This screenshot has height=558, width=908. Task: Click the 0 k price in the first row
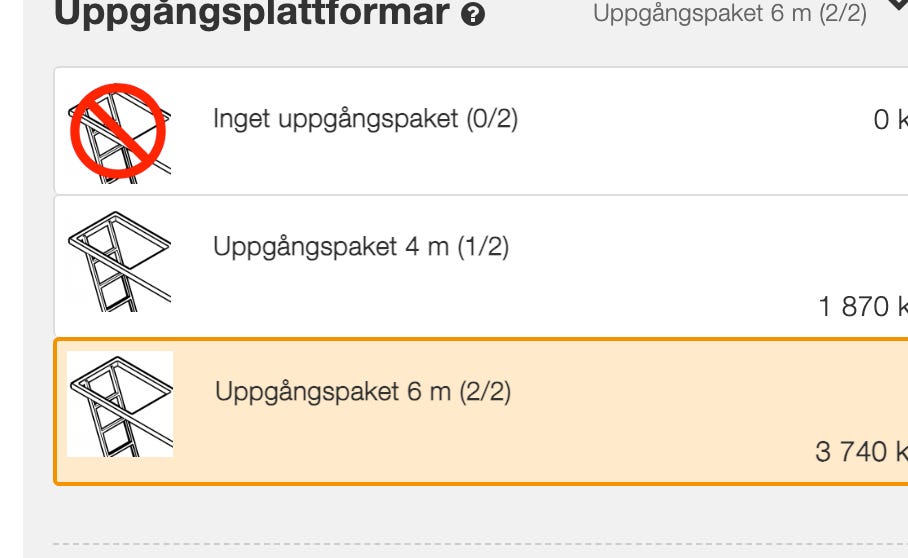tap(890, 121)
